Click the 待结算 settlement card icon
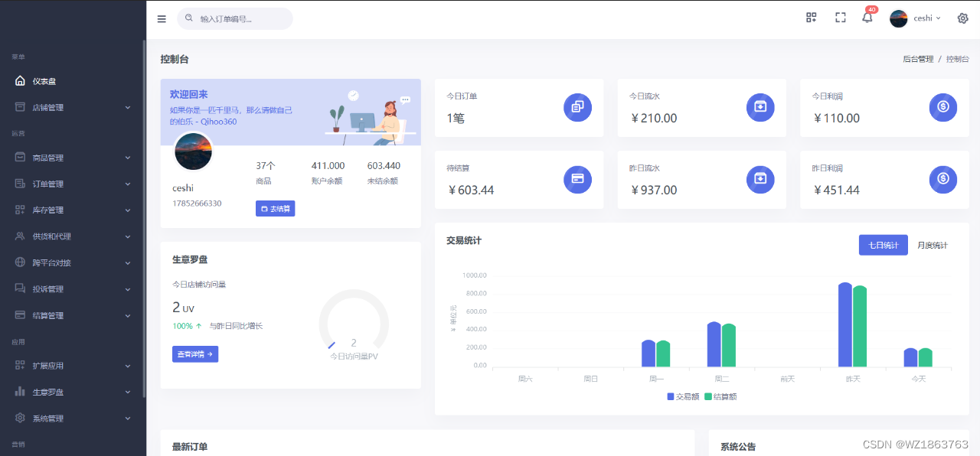This screenshot has width=980, height=456. coord(577,179)
